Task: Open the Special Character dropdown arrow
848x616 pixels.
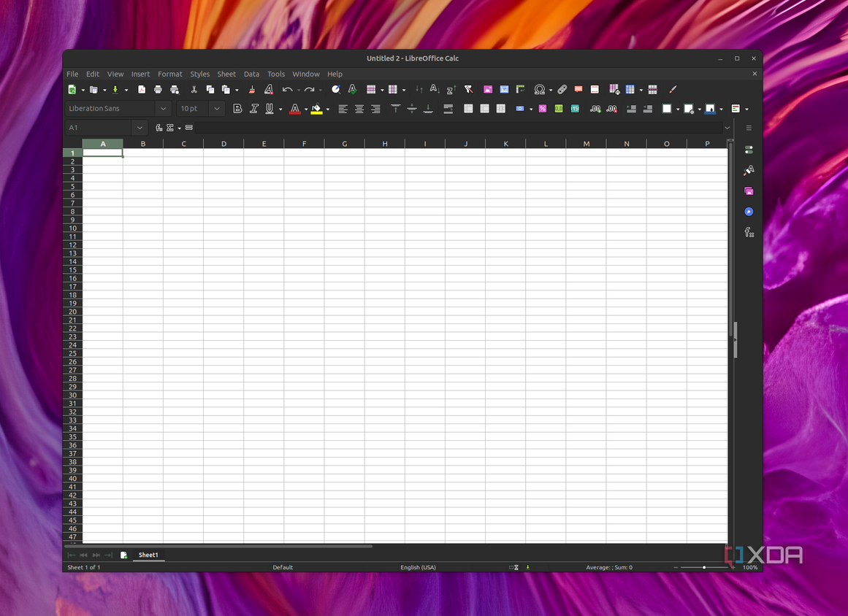Action: pos(551,91)
